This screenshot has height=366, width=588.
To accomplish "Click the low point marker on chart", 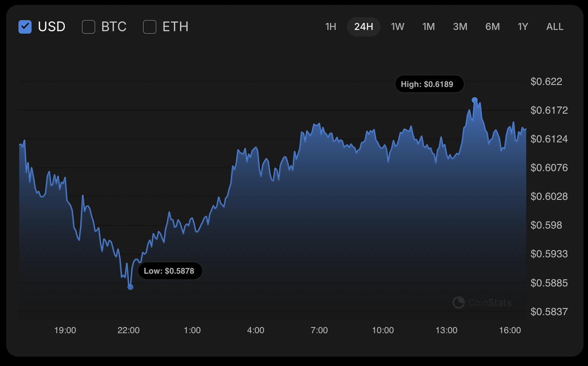I will (x=130, y=287).
